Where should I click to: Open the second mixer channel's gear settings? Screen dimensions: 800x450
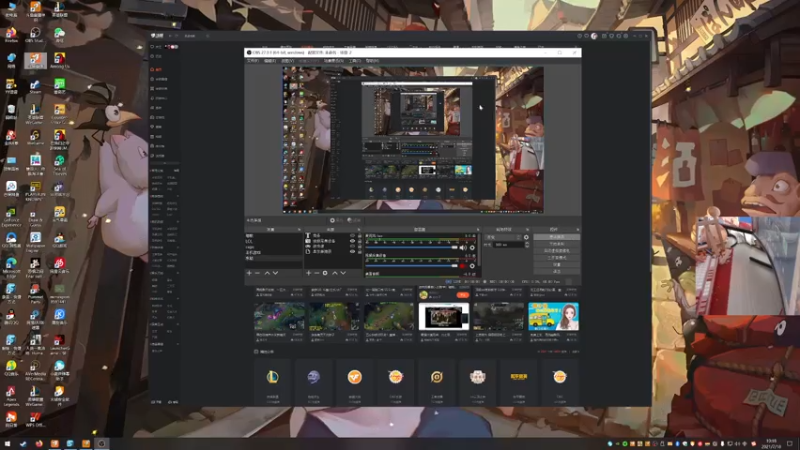coord(472,266)
